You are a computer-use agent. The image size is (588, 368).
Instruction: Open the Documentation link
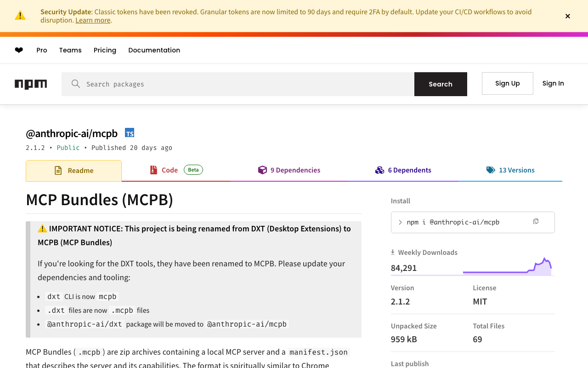tap(154, 50)
